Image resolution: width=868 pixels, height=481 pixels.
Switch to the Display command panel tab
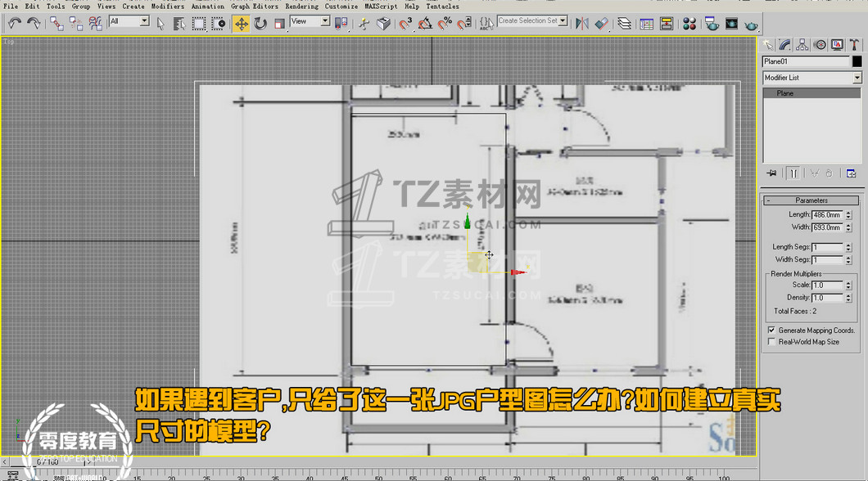pyautogui.click(x=837, y=45)
